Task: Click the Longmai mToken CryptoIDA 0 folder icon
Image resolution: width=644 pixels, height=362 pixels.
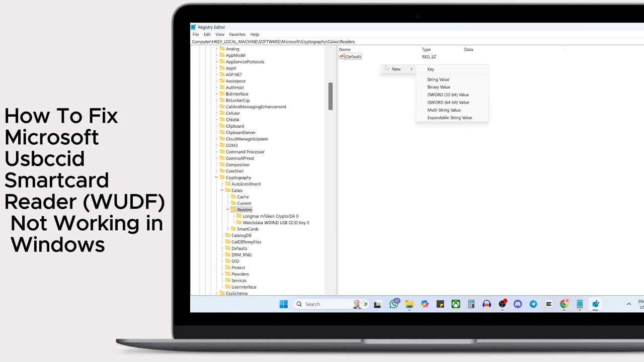Action: click(x=239, y=216)
